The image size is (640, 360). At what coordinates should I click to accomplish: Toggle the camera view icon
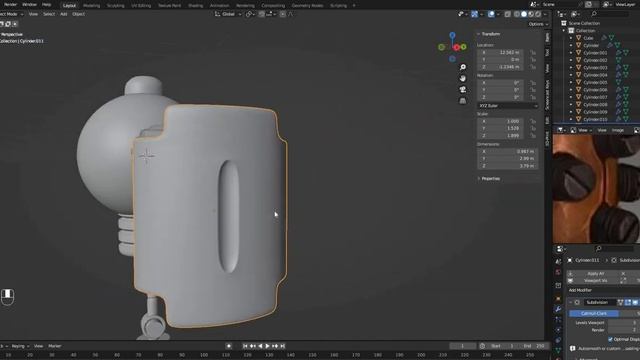(463, 89)
